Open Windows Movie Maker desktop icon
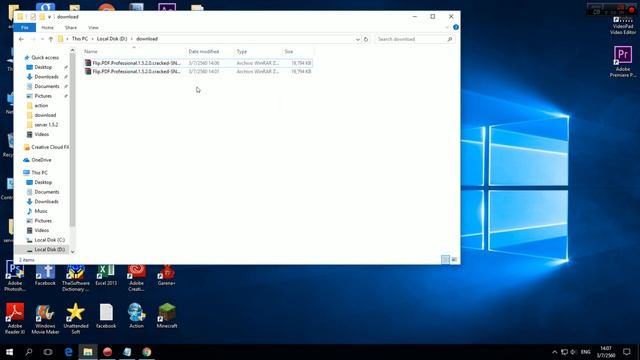This screenshot has width=640, height=360. click(x=45, y=319)
